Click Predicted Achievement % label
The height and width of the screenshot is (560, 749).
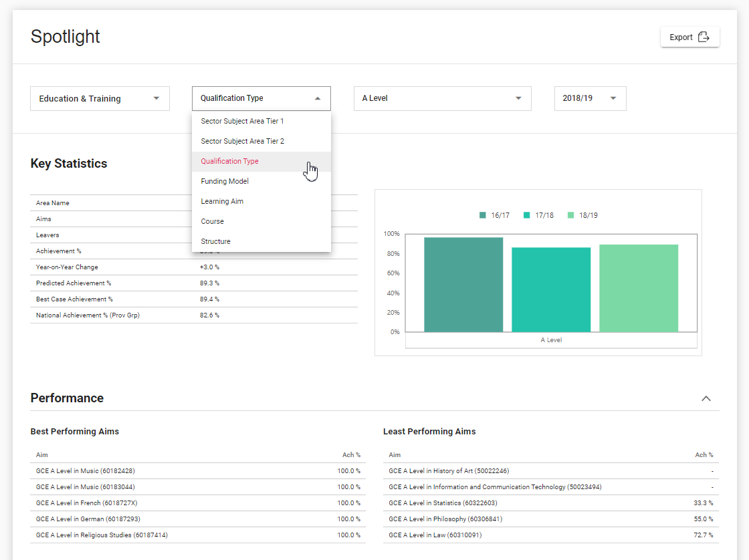(x=73, y=283)
